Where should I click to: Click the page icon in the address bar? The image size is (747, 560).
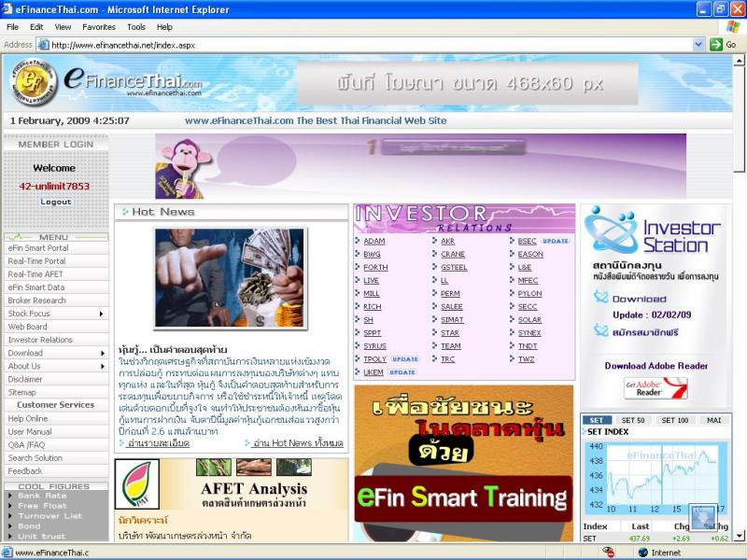(x=43, y=45)
